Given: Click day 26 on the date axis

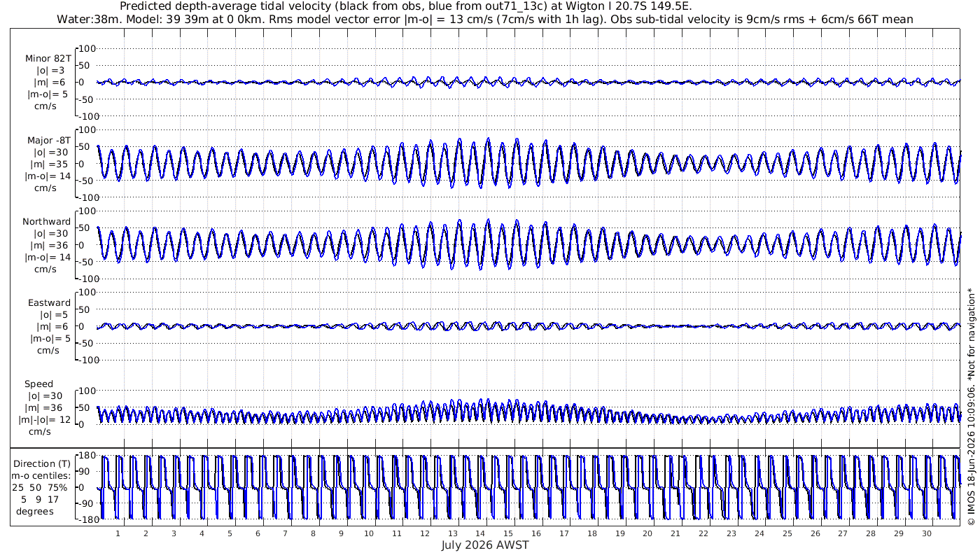Looking at the screenshot, I should coord(815,533).
